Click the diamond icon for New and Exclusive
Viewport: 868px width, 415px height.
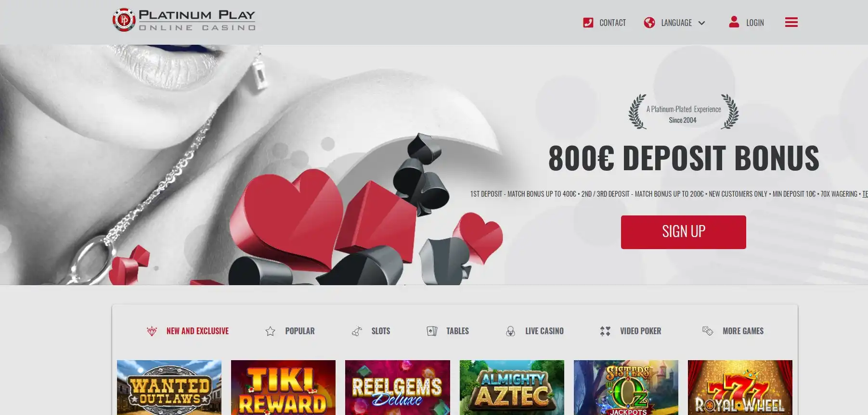(x=152, y=331)
